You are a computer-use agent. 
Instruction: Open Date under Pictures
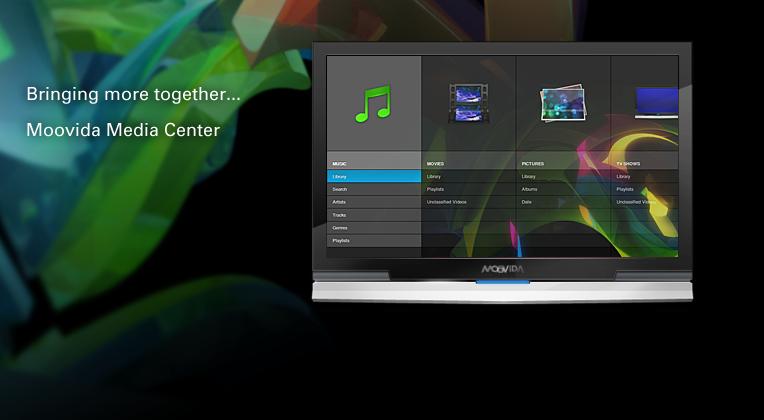point(563,202)
